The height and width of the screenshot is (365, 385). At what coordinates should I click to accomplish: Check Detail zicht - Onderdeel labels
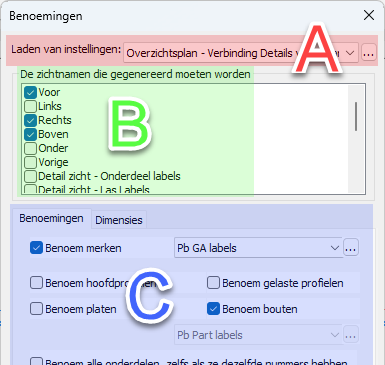point(30,176)
